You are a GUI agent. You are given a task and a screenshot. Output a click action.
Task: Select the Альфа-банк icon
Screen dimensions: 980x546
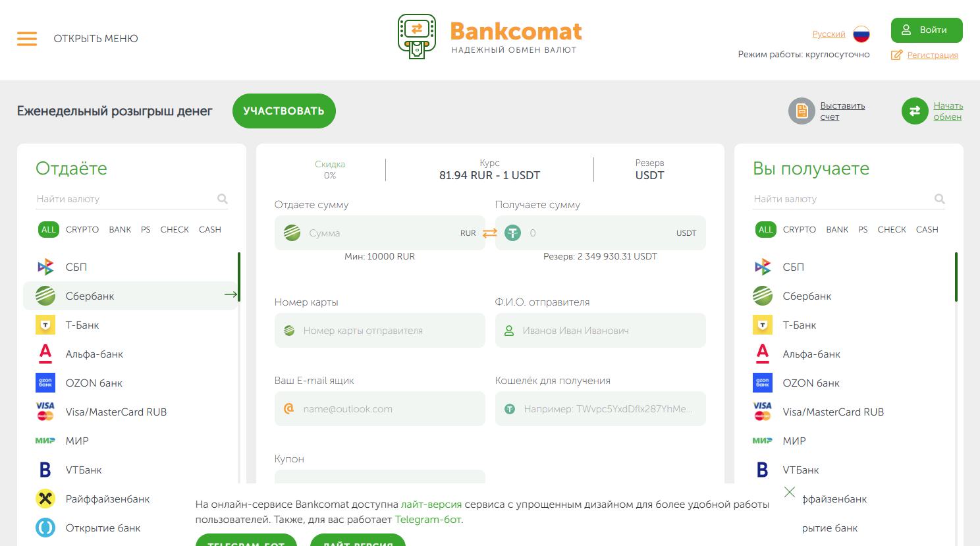coord(45,354)
